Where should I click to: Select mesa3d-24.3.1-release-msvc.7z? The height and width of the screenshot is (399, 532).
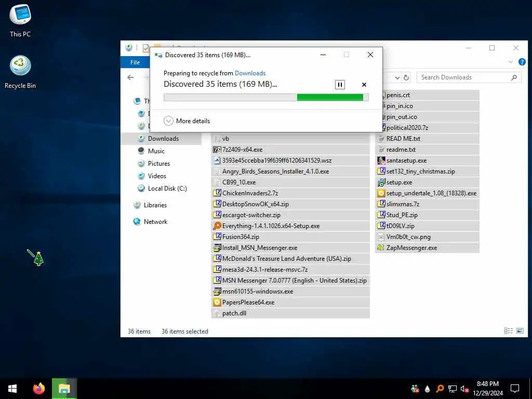click(x=290, y=270)
